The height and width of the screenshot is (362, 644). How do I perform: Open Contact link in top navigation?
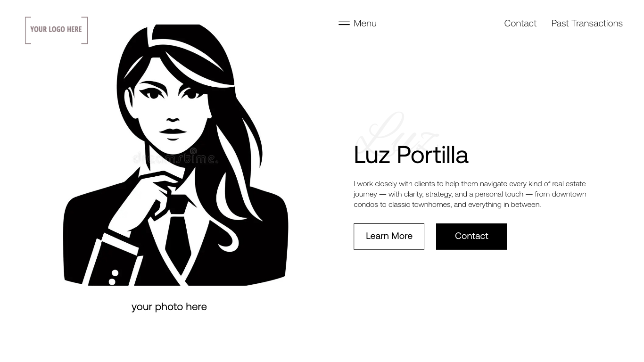[x=520, y=23]
